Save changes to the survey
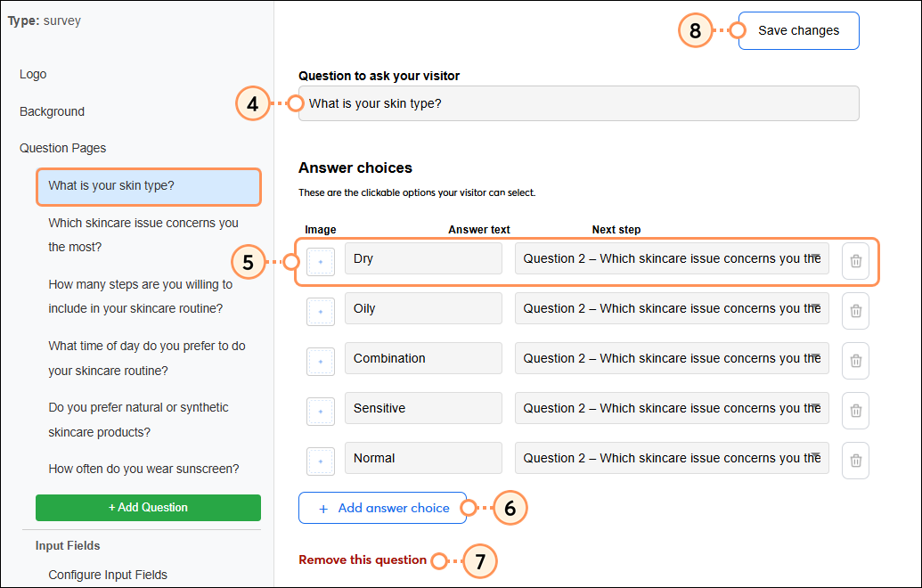 coord(798,30)
